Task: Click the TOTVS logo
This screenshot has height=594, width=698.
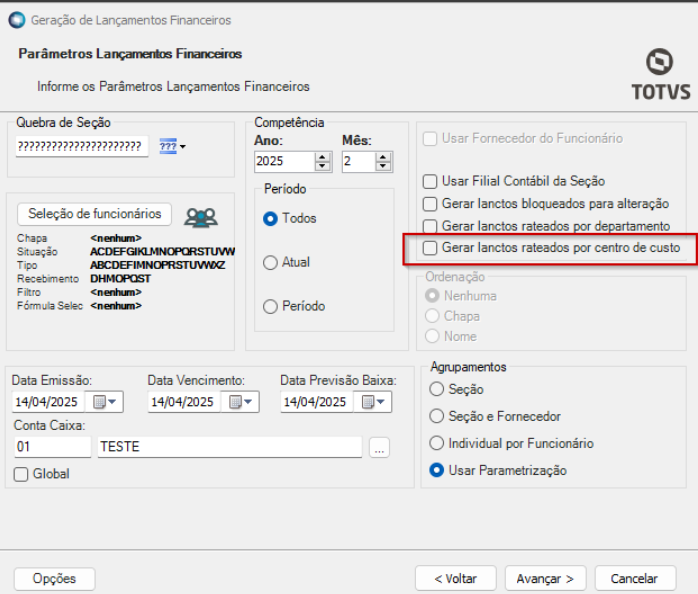Action: (659, 75)
